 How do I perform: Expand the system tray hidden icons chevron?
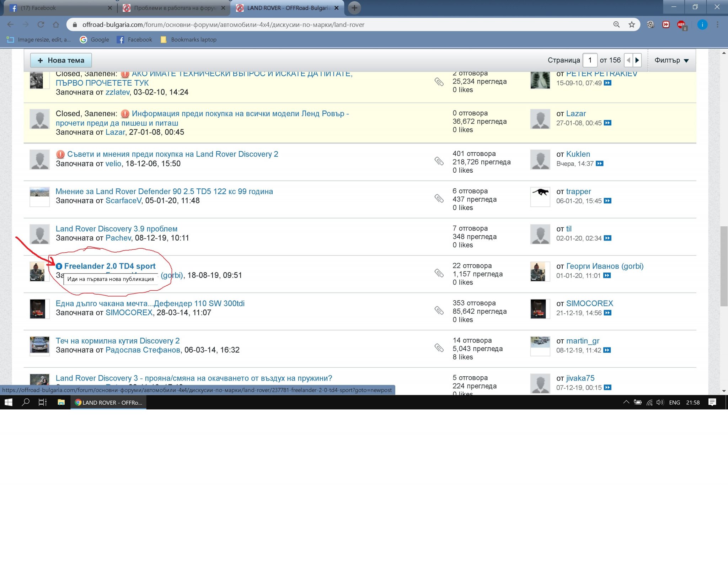(x=626, y=402)
